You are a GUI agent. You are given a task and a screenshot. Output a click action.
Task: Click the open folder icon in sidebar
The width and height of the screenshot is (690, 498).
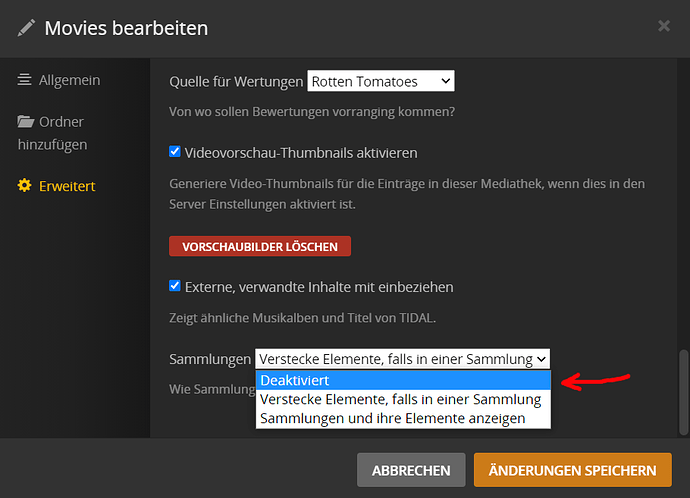point(26,121)
